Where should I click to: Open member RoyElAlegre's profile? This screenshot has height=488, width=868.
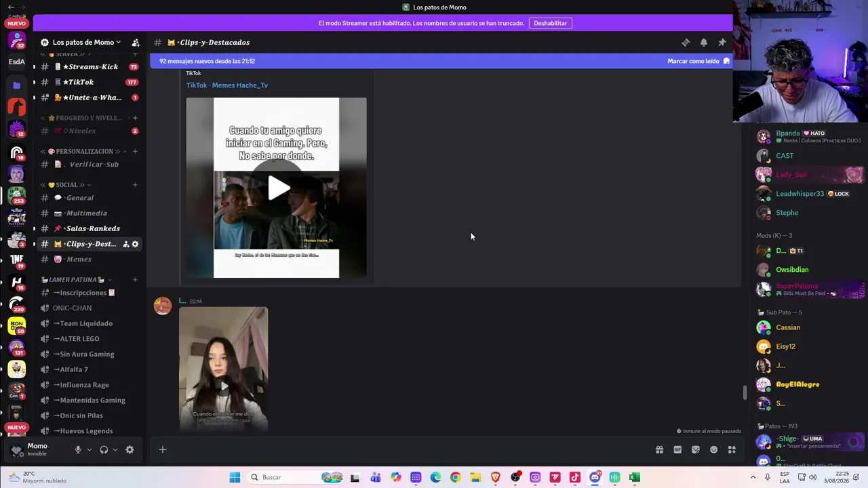(x=797, y=384)
